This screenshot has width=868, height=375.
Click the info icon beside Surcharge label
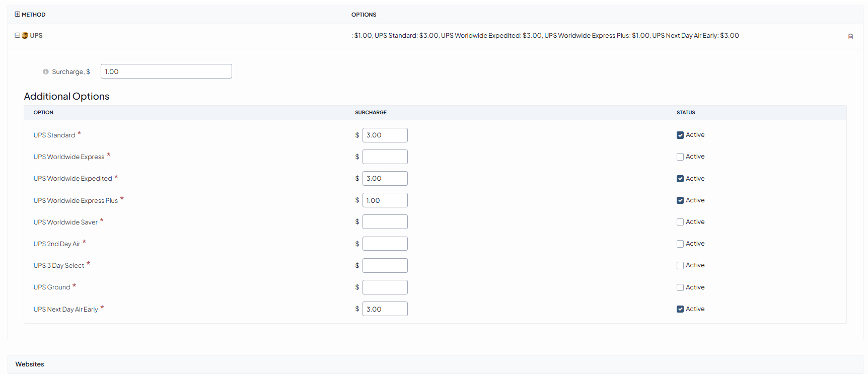click(46, 72)
